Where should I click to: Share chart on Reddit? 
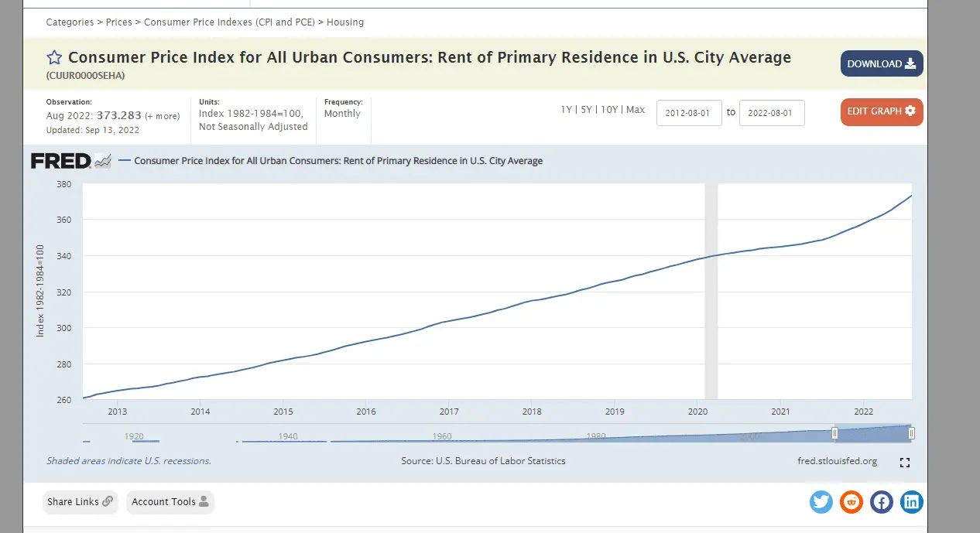(x=852, y=502)
